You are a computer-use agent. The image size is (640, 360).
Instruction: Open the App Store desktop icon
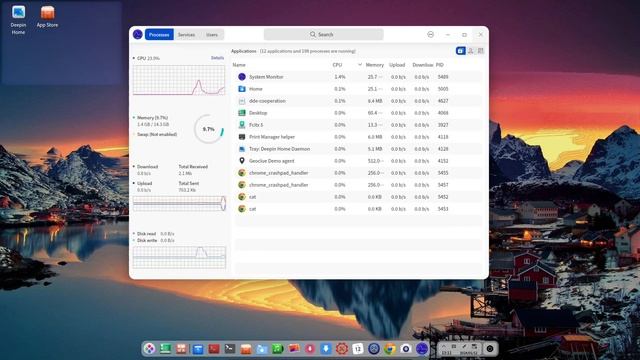coord(47,17)
